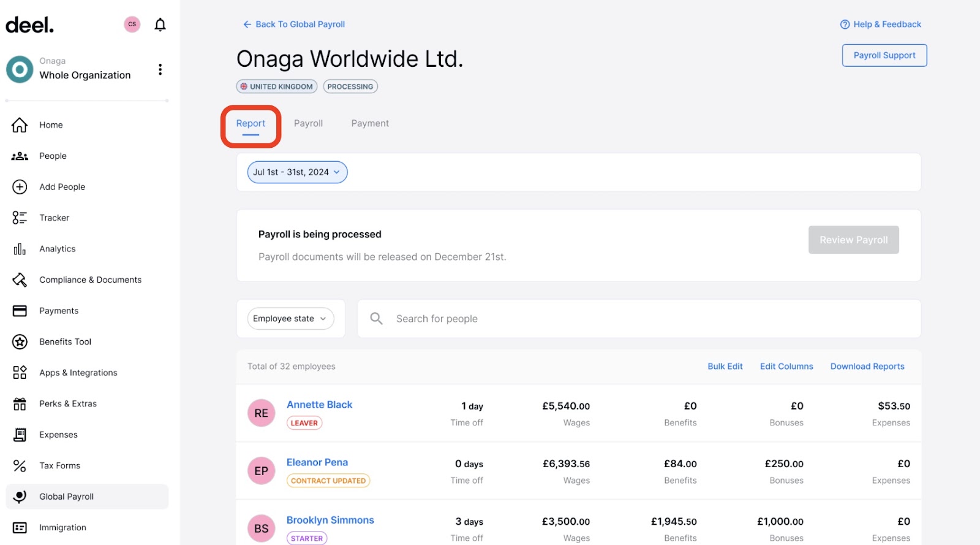Click the back arrow to Global Payroll
Viewport: 980px width, 545px height.
tap(247, 25)
